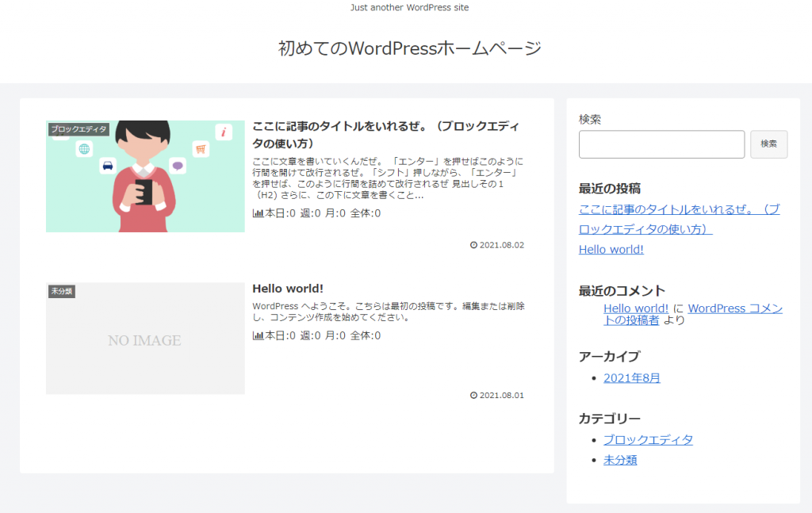The height and width of the screenshot is (513, 812).
Task: Click the 未分類 label on NO IMAGE thumbnail
Action: click(x=62, y=292)
